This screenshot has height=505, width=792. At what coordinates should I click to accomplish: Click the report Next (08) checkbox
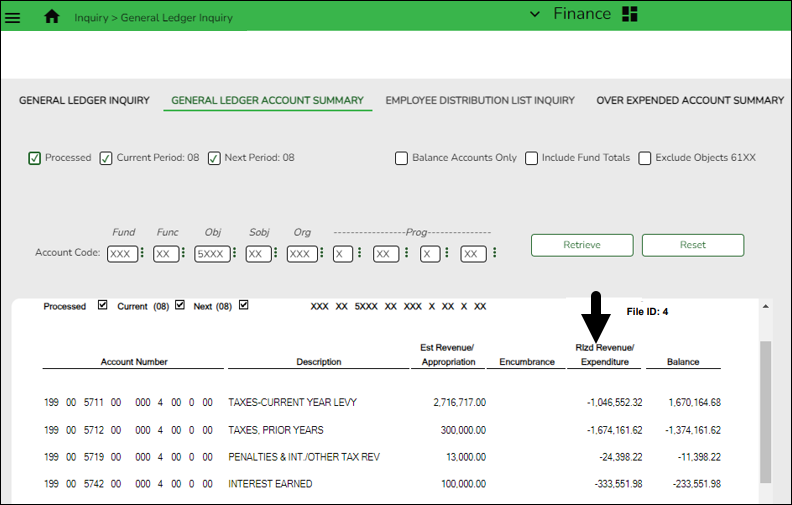click(243, 305)
